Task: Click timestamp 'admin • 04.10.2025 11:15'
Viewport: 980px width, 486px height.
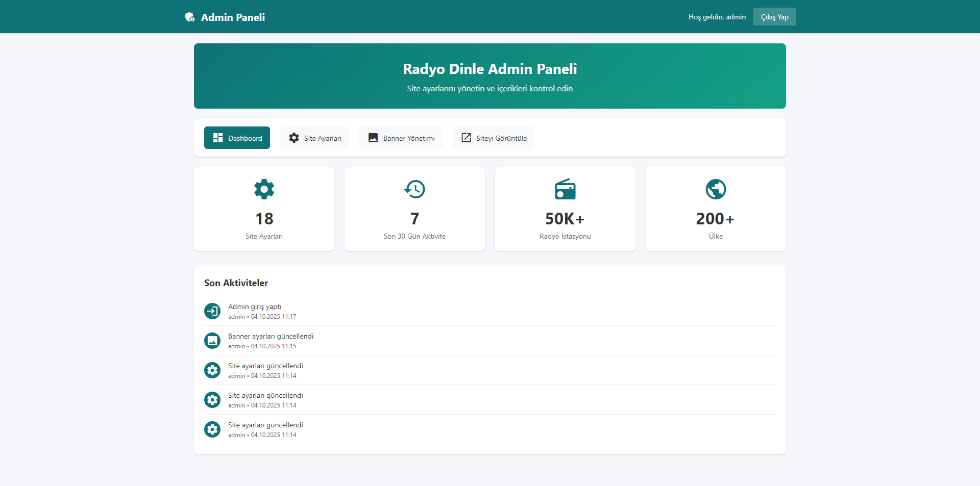Action: tap(262, 346)
